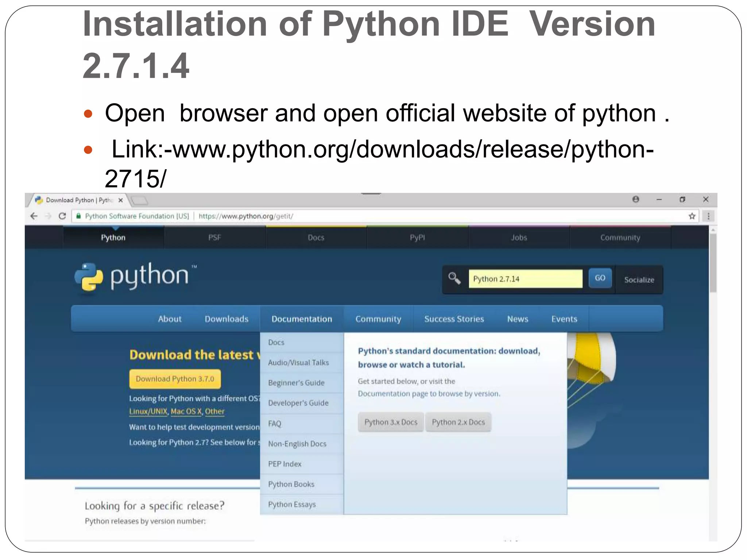This screenshot has width=747, height=560.
Task: Open the Jobs top-bar tab
Action: [x=519, y=238]
